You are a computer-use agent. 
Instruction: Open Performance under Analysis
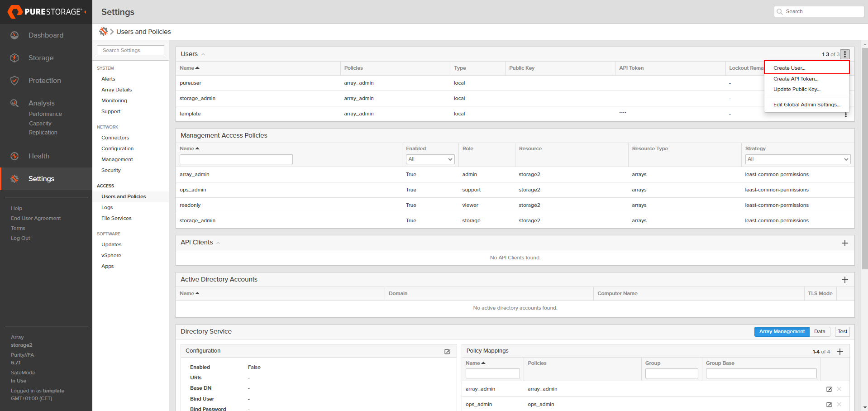point(45,114)
